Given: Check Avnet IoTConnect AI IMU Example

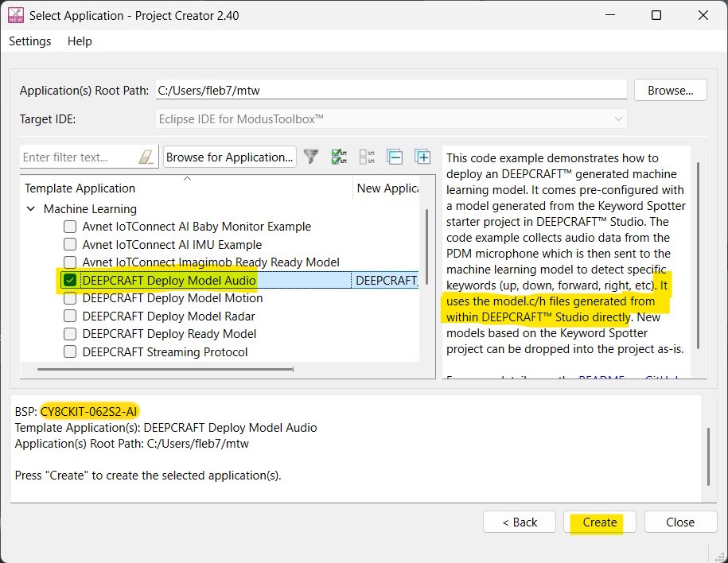Looking at the screenshot, I should (x=70, y=244).
